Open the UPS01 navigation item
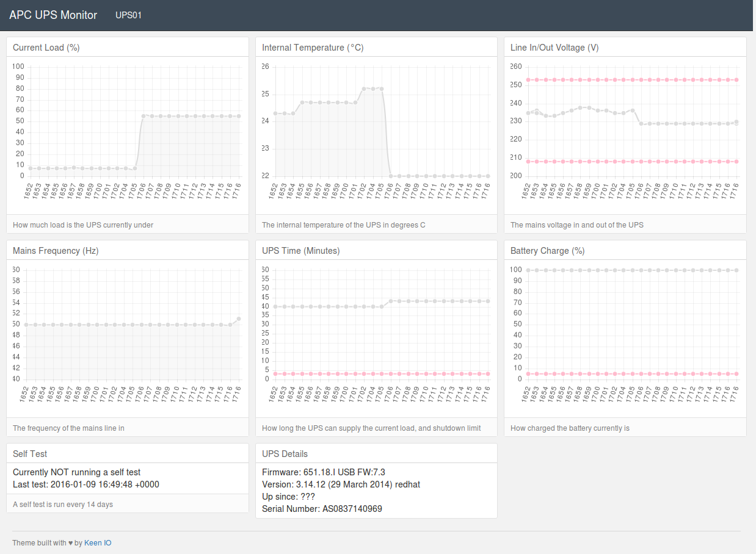 coord(128,15)
